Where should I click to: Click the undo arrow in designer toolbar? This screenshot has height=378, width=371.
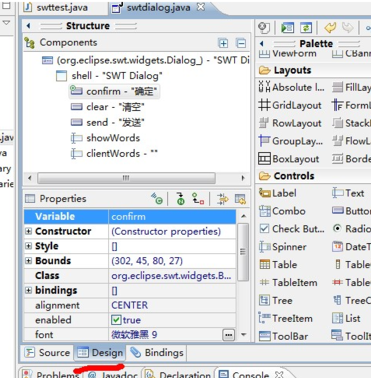pyautogui.click(x=330, y=28)
